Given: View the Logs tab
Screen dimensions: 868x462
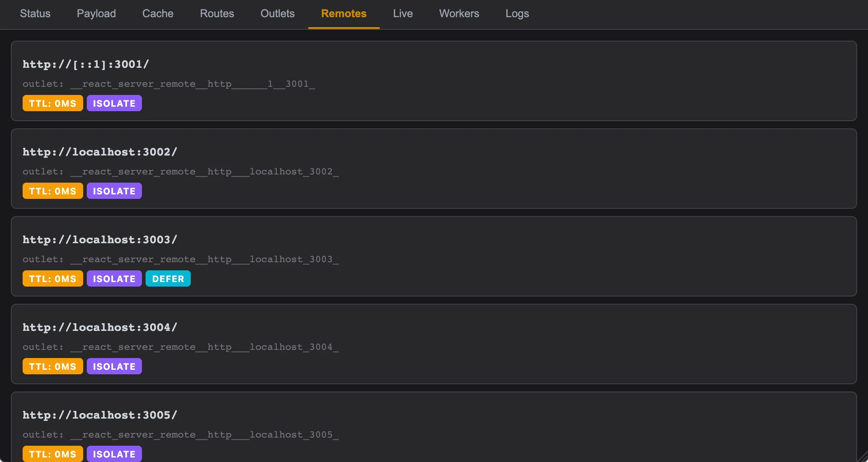Looking at the screenshot, I should click(x=517, y=14).
